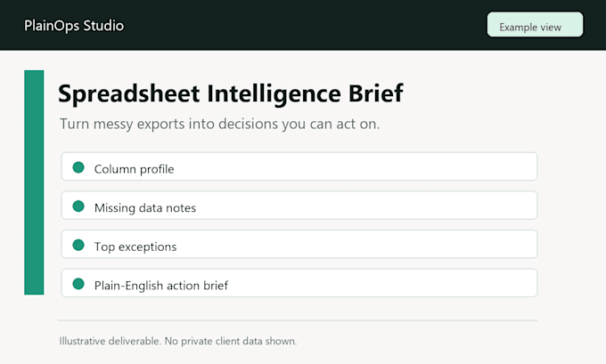This screenshot has height=364, width=606.
Task: Open the Plain-English action brief row
Action: pos(299,283)
